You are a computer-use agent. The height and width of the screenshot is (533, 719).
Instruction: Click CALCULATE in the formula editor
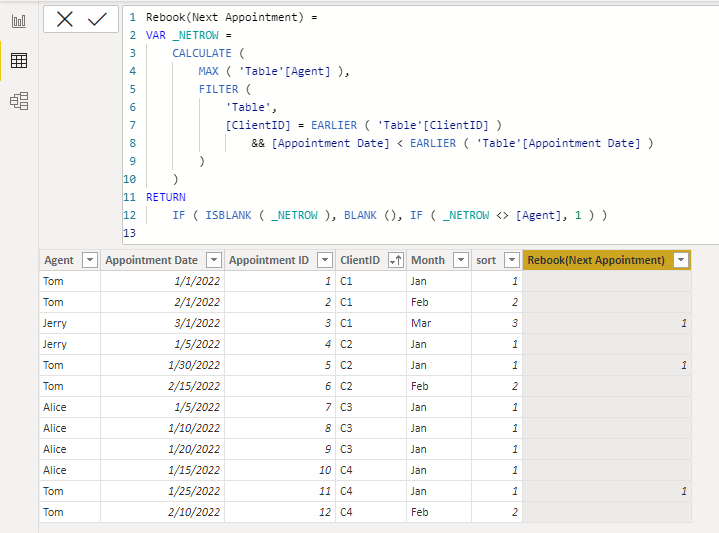click(202, 53)
